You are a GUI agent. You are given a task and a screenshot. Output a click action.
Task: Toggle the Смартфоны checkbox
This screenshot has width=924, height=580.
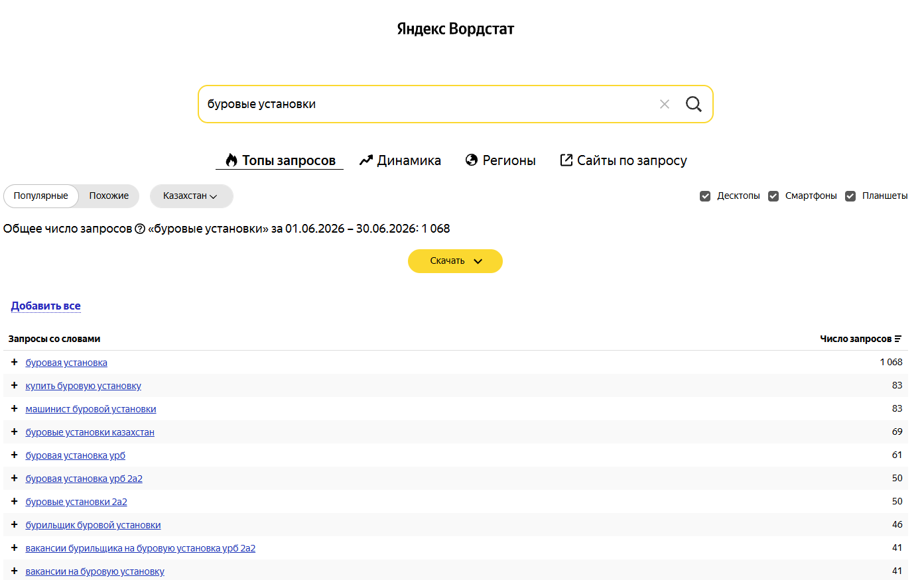[x=773, y=196]
